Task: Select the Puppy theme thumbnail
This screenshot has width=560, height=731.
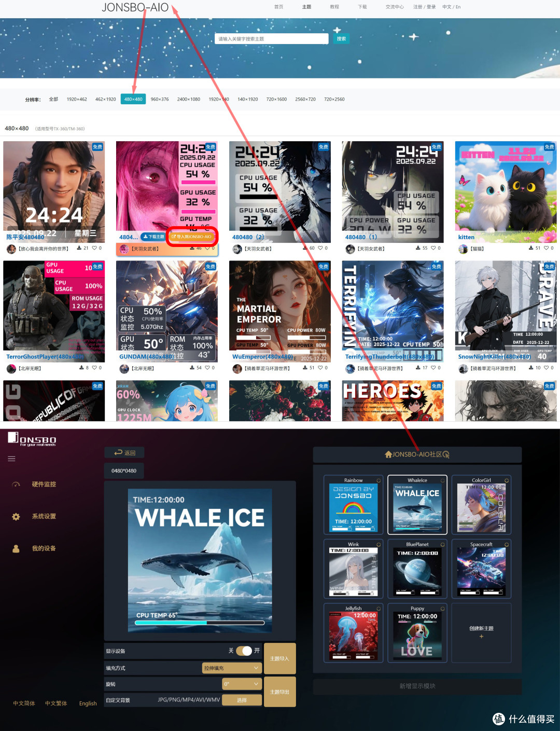Action: coord(417,636)
